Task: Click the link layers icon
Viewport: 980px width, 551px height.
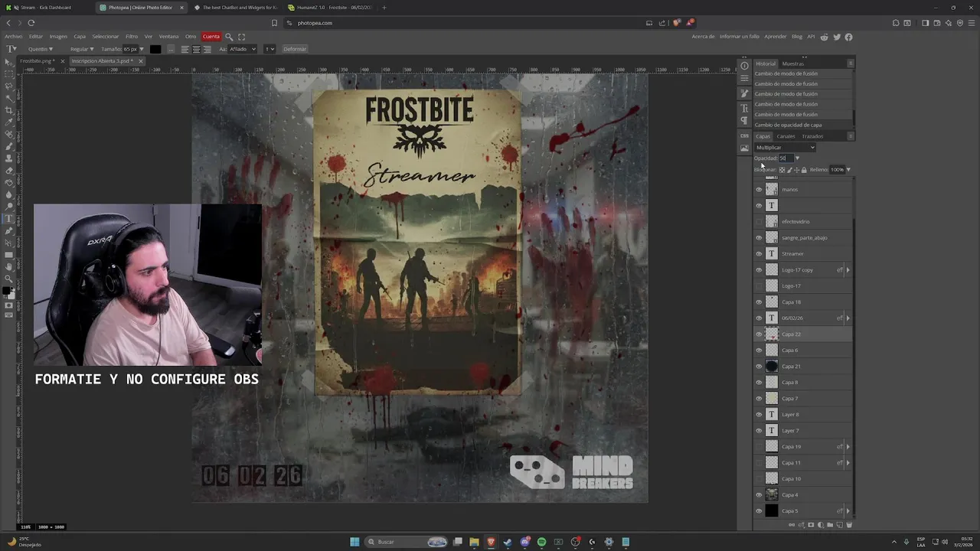Action: (x=792, y=525)
